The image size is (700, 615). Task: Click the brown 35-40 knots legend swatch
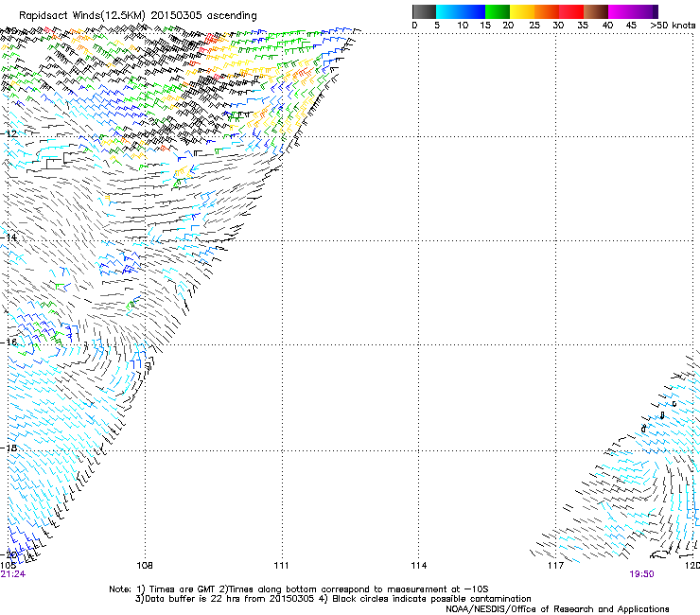pos(596,11)
